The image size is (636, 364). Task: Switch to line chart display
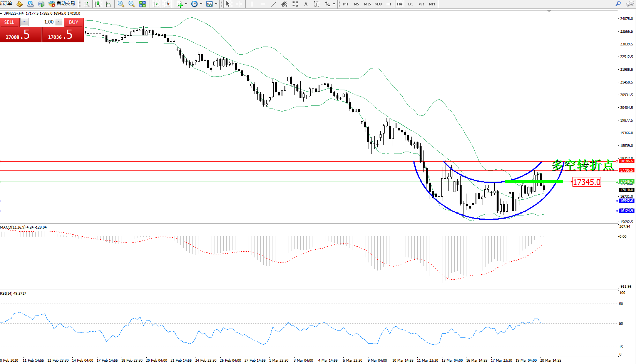click(x=108, y=4)
